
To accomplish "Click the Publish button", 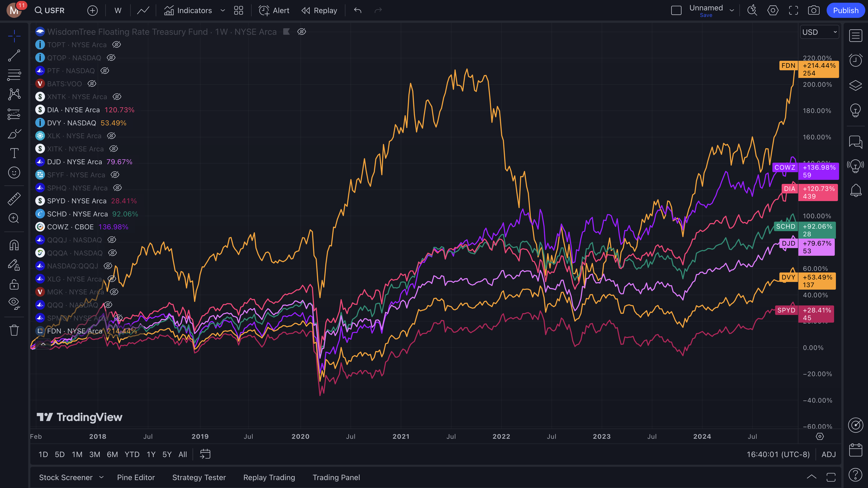I will pos(846,10).
